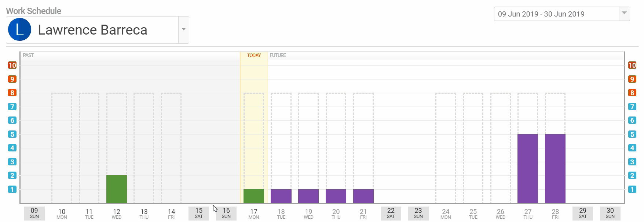This screenshot has width=644, height=222.
Task: Click the blue L user avatar
Action: pyautogui.click(x=20, y=30)
